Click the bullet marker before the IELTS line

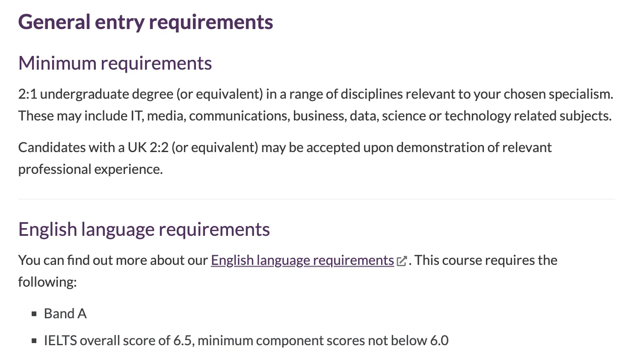[x=34, y=341]
